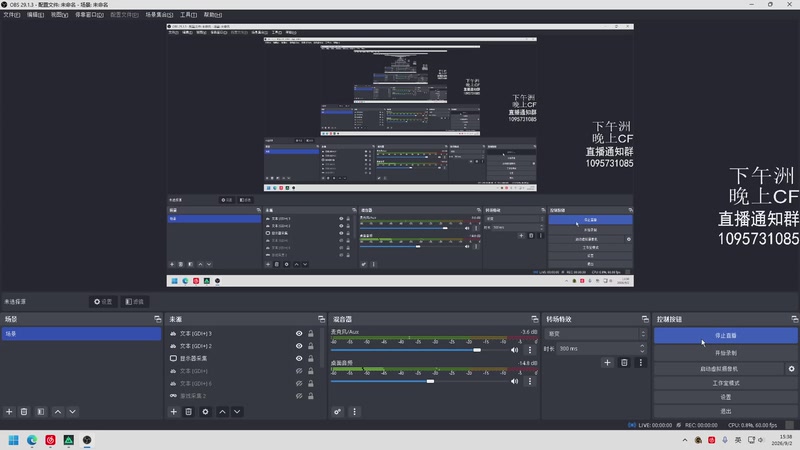Increase the 300 ms duration stepper
The image size is (800, 450).
(x=642, y=346)
